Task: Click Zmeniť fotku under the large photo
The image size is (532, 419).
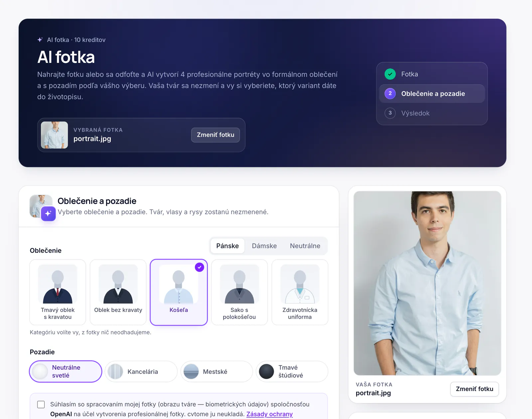Action: [474, 389]
